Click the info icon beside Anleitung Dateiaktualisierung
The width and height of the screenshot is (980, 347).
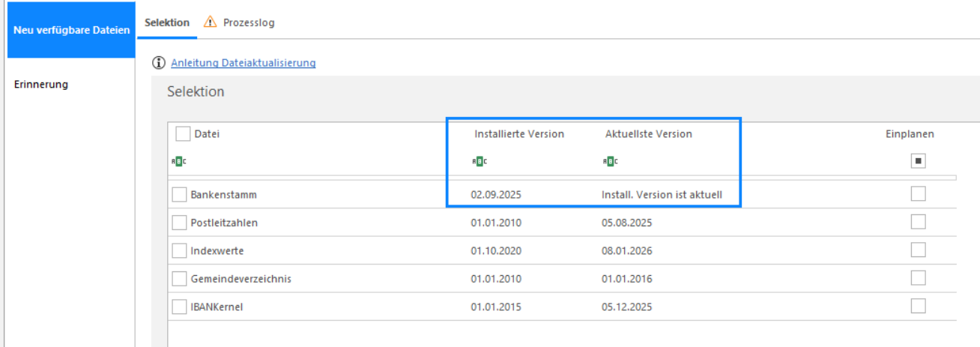158,63
